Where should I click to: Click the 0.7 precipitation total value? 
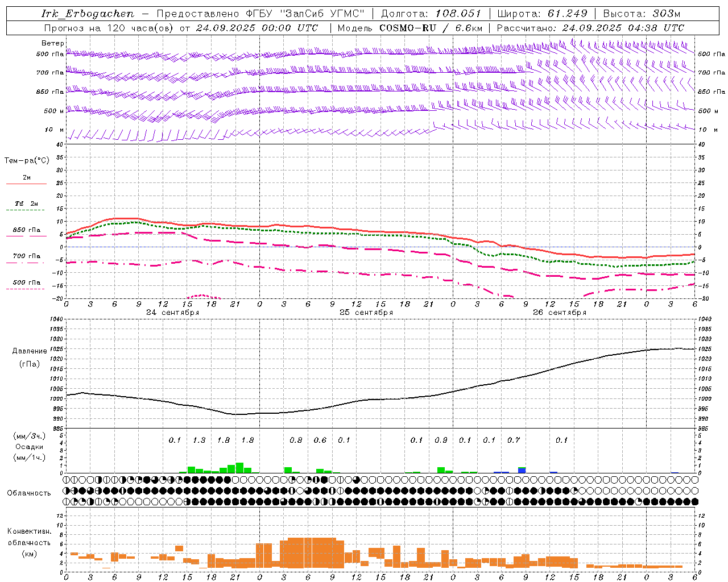pyautogui.click(x=514, y=440)
